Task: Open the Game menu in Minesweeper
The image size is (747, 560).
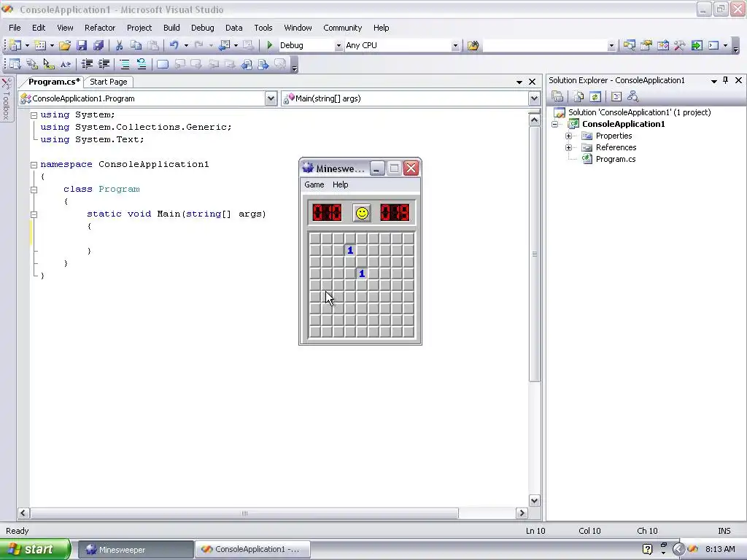Action: pyautogui.click(x=314, y=184)
